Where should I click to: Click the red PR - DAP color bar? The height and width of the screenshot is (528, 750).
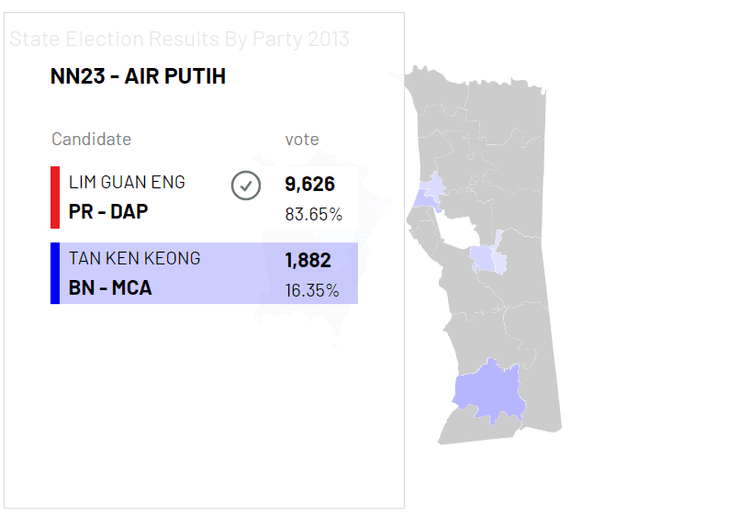pyautogui.click(x=55, y=197)
